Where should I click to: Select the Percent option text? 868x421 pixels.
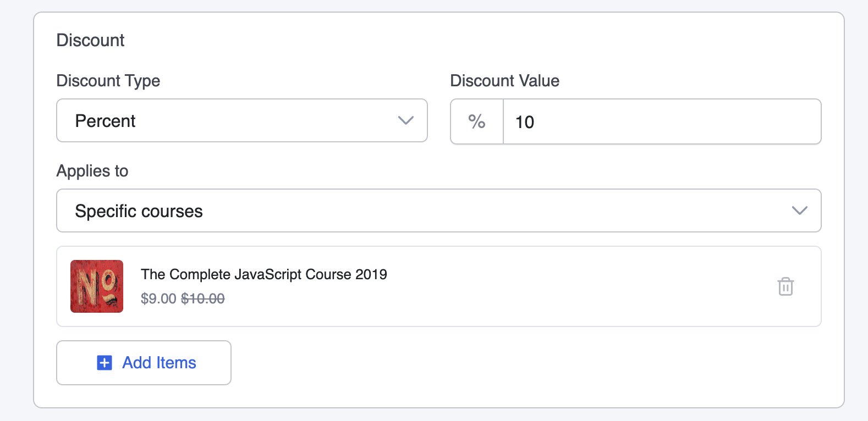click(105, 121)
